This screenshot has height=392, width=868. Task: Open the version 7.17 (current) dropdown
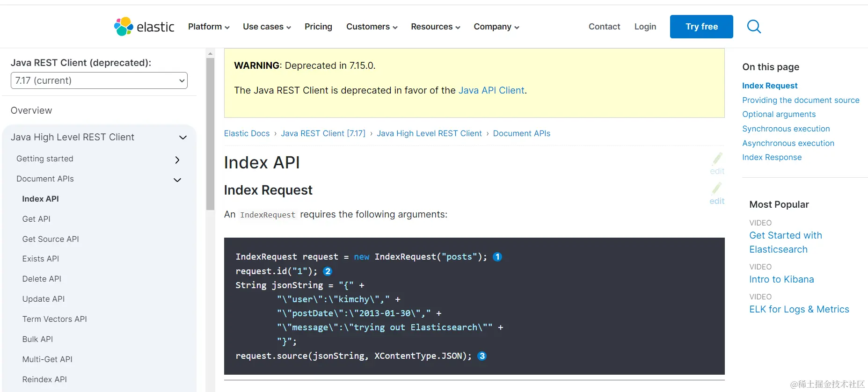coord(99,80)
